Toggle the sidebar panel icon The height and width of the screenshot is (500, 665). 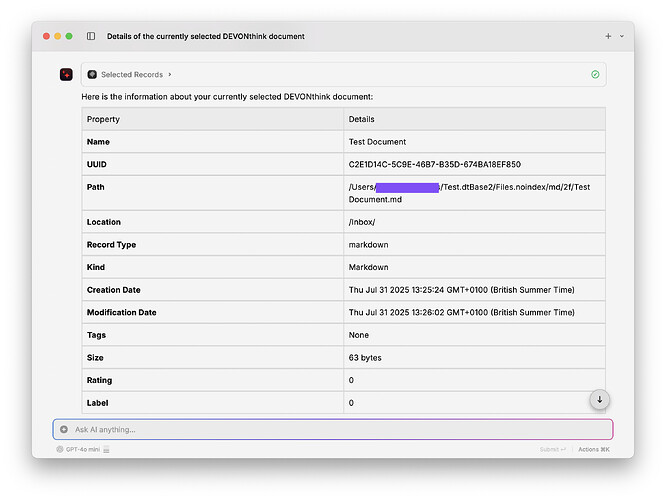pyautogui.click(x=91, y=36)
